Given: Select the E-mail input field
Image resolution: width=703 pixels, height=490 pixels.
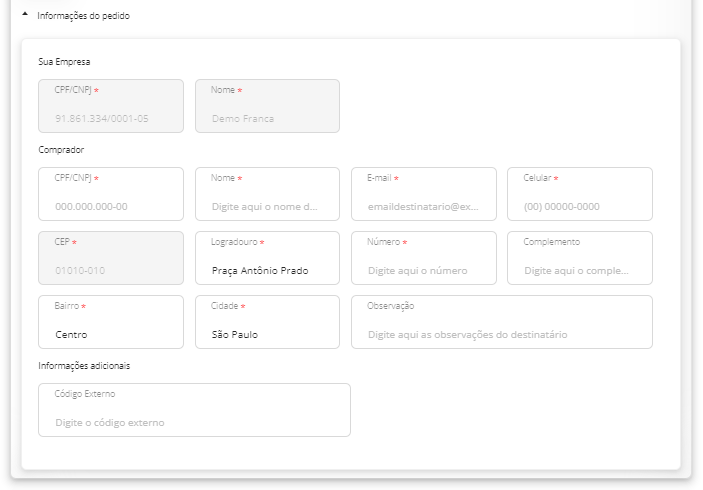Looking at the screenshot, I should (x=424, y=194).
